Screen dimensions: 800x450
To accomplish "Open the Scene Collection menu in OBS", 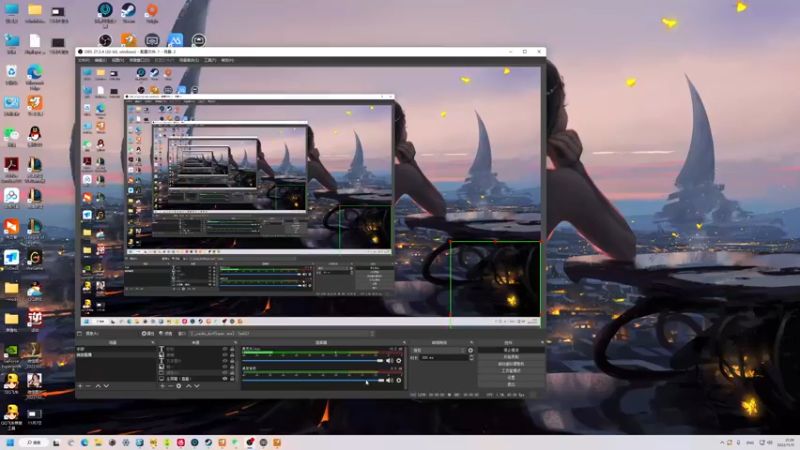I will click(x=189, y=60).
